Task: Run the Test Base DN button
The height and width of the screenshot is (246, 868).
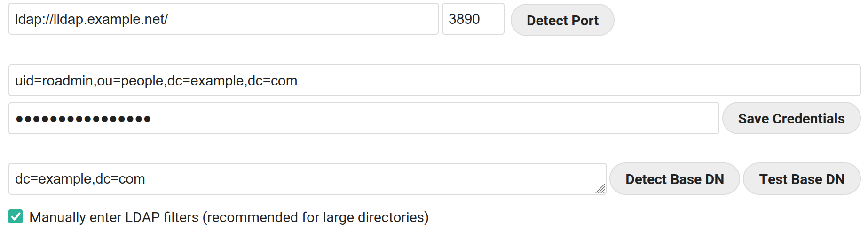Action: point(802,179)
